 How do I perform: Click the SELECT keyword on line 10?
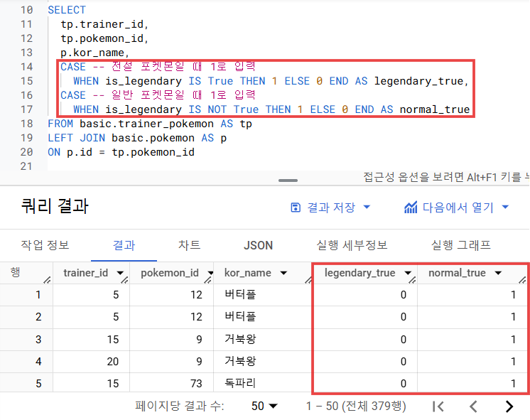[67, 10]
